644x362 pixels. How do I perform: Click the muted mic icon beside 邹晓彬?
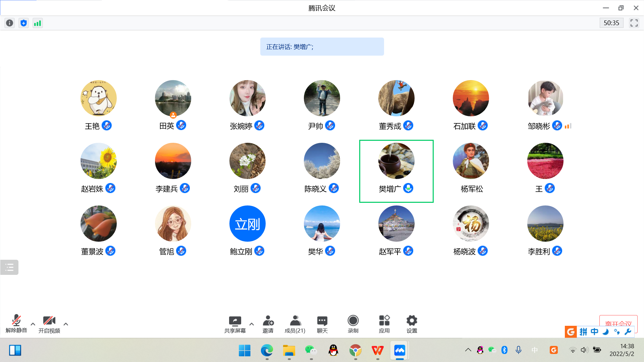tap(557, 126)
